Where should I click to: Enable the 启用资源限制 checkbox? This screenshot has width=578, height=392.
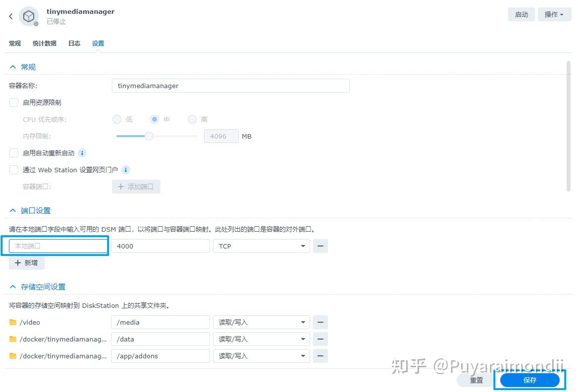point(13,102)
